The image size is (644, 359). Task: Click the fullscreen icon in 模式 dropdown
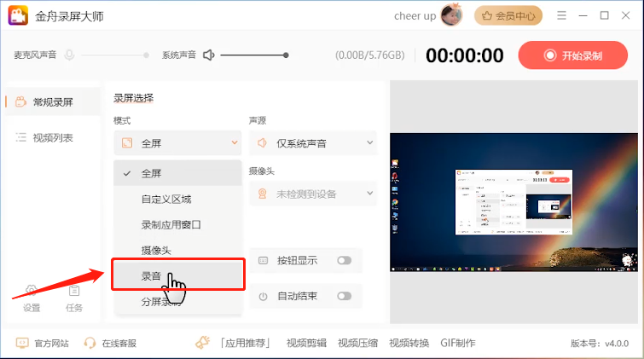coord(127,143)
